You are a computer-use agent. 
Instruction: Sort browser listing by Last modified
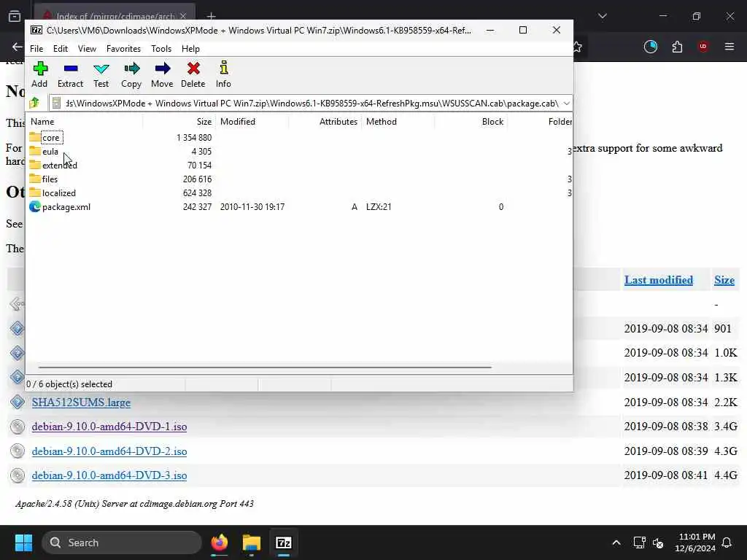click(659, 280)
